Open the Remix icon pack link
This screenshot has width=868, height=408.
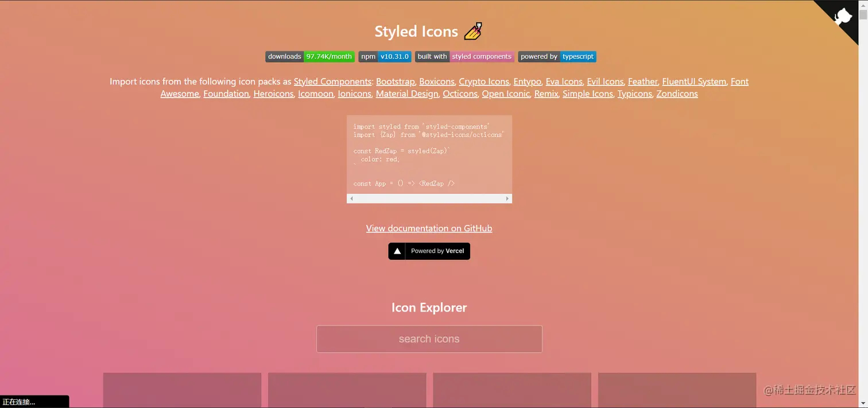pos(546,94)
